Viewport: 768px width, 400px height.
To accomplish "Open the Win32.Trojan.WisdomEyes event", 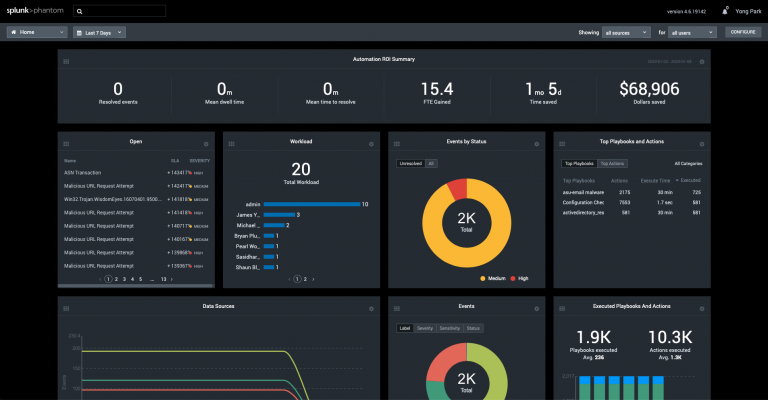I will pyautogui.click(x=112, y=199).
